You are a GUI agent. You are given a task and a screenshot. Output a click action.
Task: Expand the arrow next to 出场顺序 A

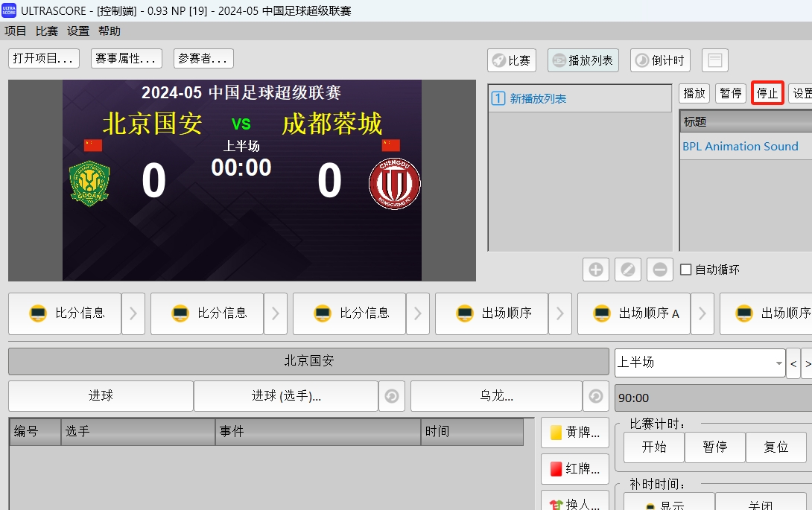(x=702, y=313)
